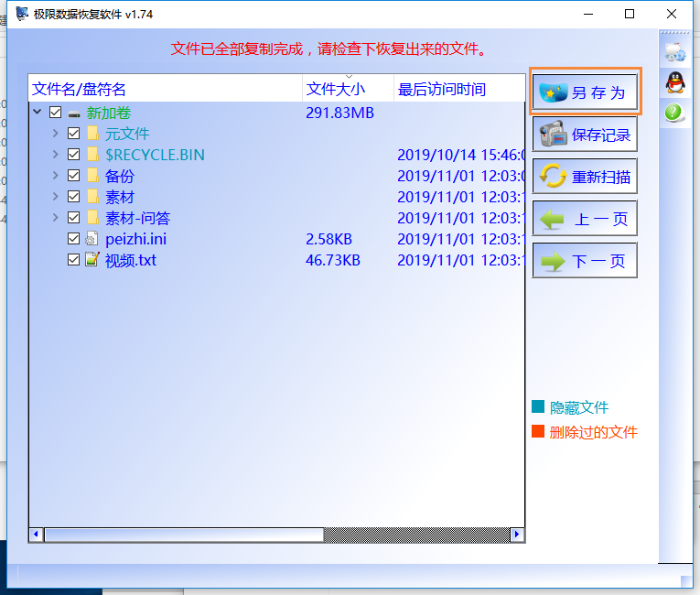
Task: Collapse the 新加卷 tree node
Action: (38, 112)
